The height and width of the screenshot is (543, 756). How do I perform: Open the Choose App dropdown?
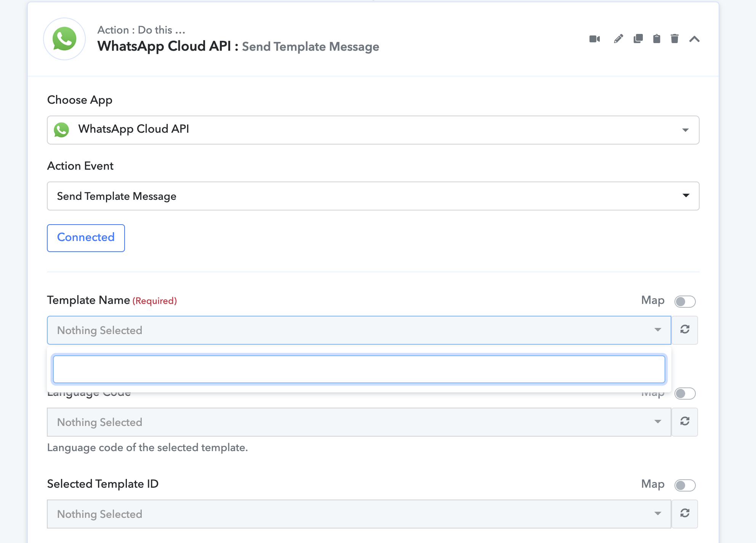(373, 130)
